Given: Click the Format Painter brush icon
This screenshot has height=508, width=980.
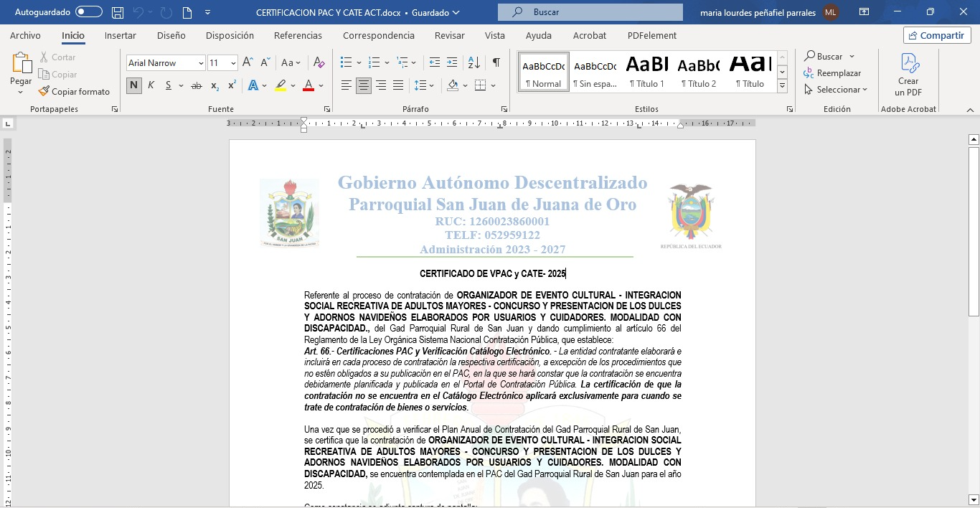Looking at the screenshot, I should tap(44, 92).
